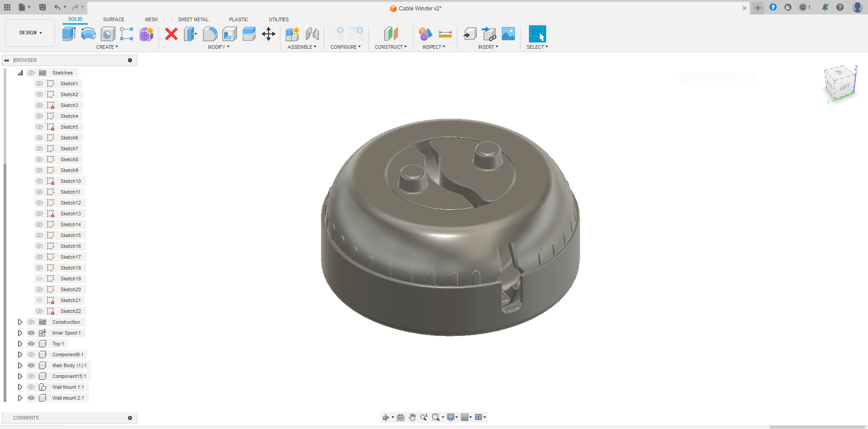This screenshot has width=868, height=429.
Task: Open the DESIGN workspace dropdown
Action: click(x=30, y=33)
